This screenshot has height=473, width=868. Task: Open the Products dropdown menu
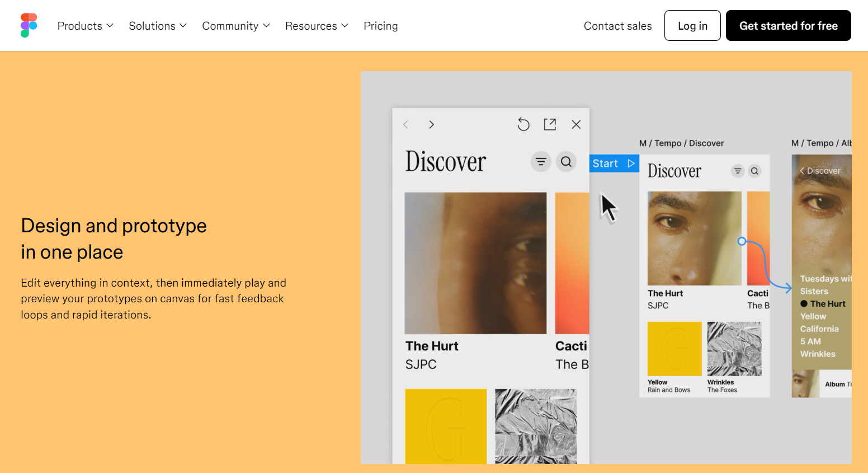84,25
